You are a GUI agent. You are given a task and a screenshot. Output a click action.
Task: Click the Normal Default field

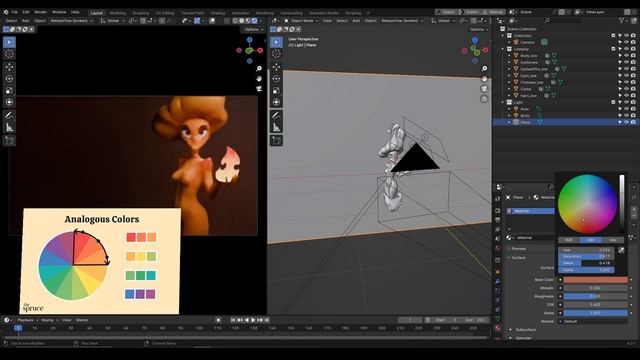[x=593, y=321]
